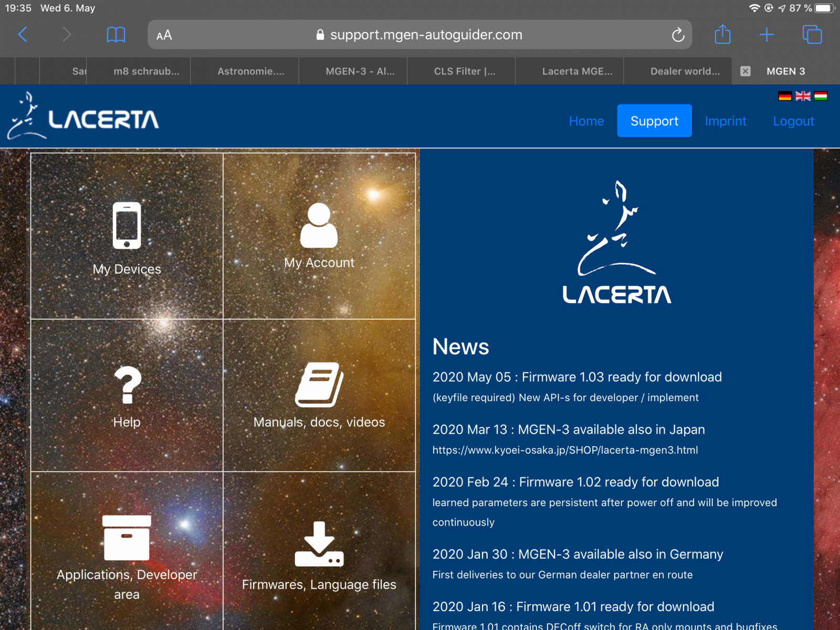Tap the Wi-Fi status icon
Image resolution: width=840 pixels, height=630 pixels.
pyautogui.click(x=754, y=8)
